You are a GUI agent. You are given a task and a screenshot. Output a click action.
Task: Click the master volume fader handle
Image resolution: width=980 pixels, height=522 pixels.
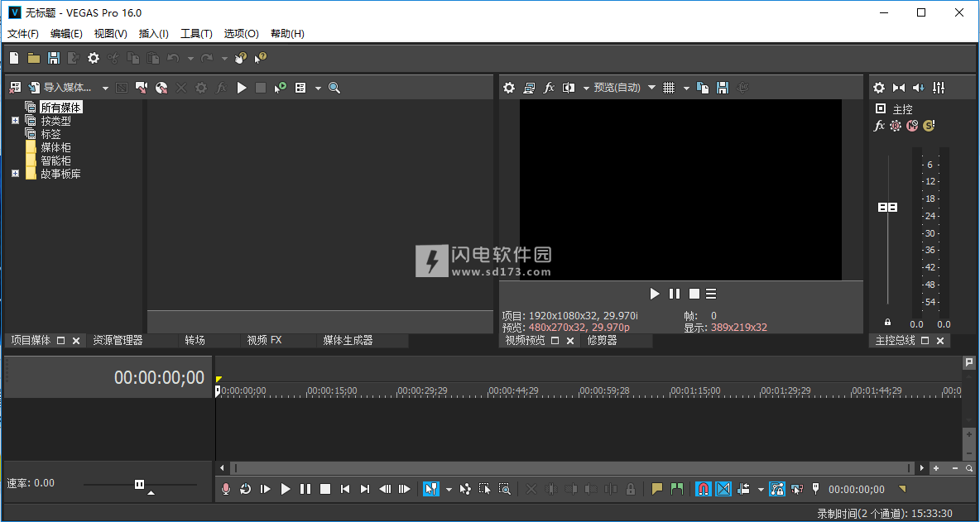click(887, 208)
